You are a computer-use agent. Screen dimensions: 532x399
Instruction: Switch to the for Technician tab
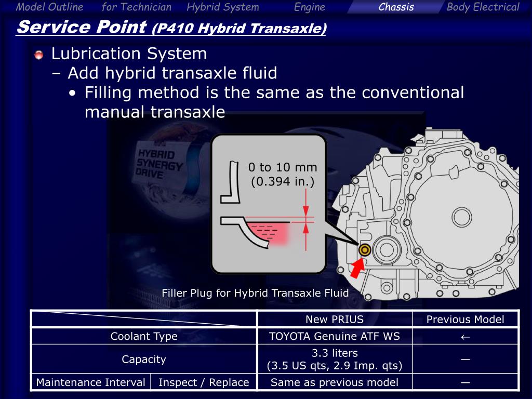(x=137, y=7)
